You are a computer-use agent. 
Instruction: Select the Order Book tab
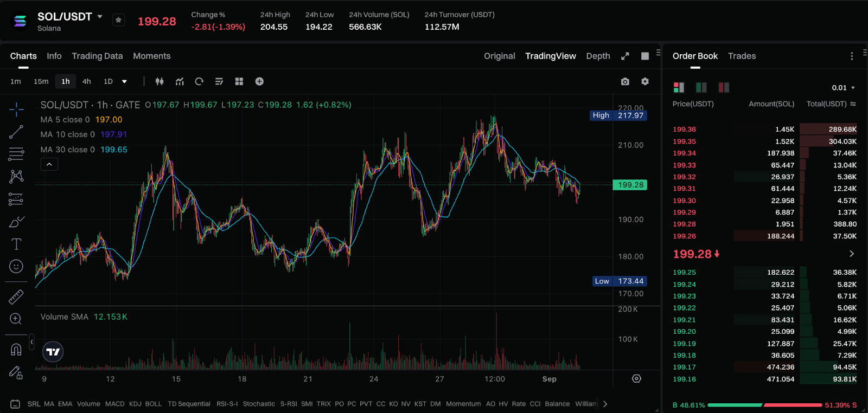695,56
